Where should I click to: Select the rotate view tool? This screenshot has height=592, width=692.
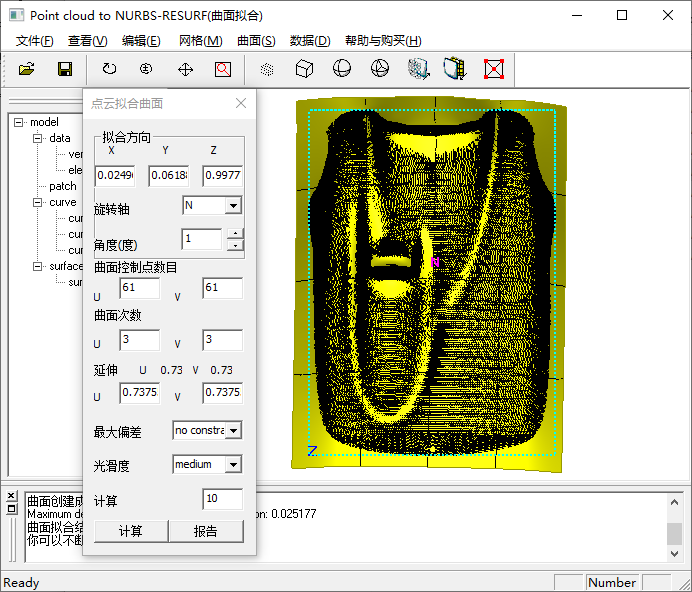109,69
